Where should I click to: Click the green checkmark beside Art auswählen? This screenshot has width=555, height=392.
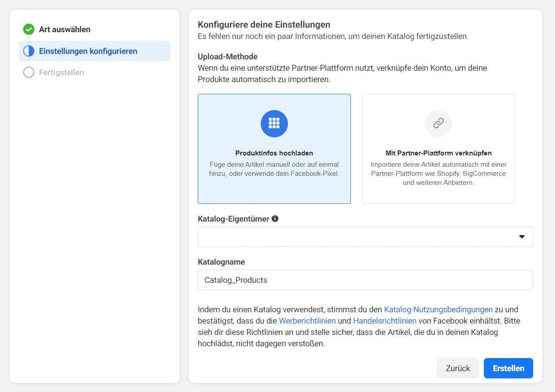29,29
